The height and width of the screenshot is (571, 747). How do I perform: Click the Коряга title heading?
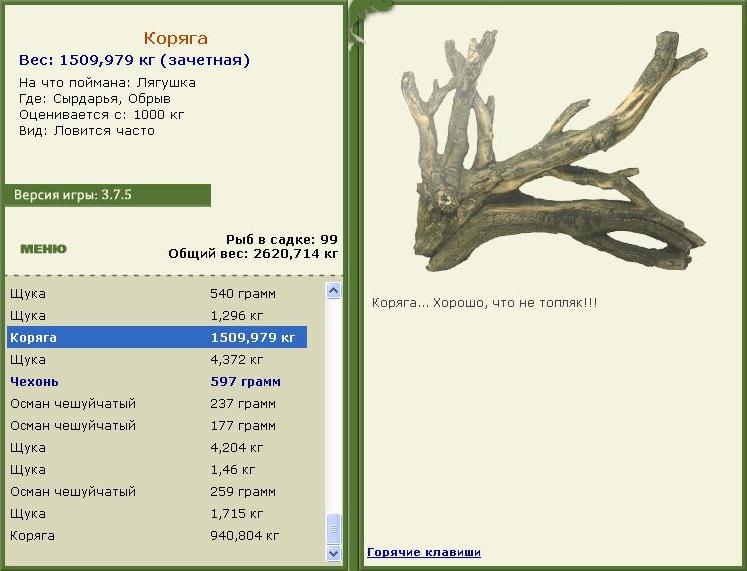coord(176,38)
